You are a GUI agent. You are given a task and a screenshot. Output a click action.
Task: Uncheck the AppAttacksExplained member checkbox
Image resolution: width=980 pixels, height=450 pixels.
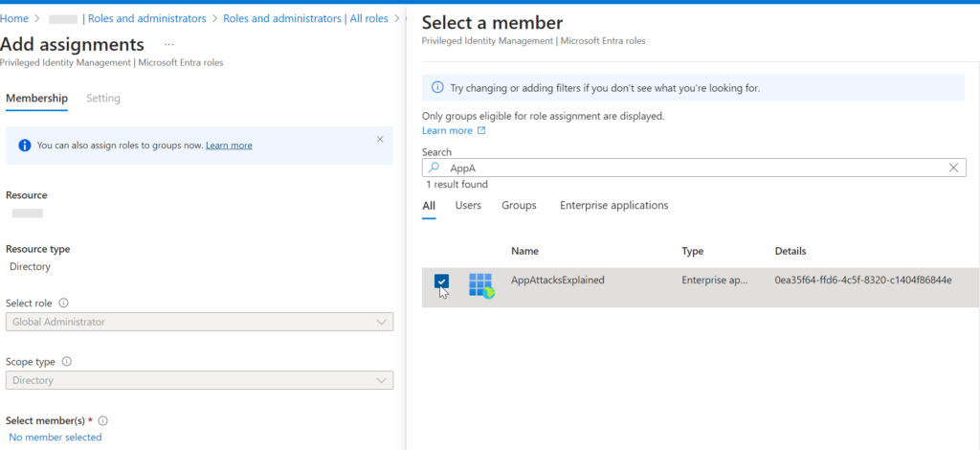tap(440, 281)
